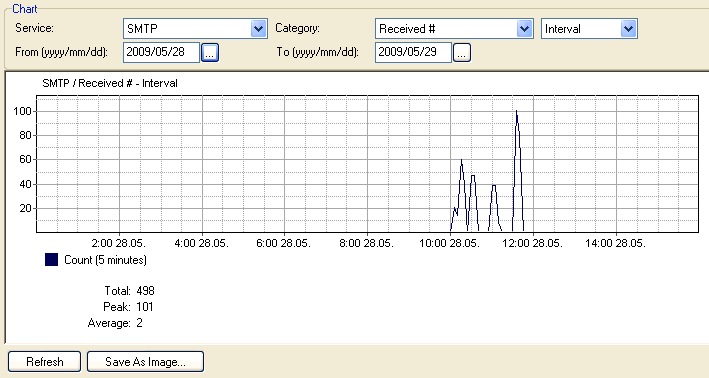The width and height of the screenshot is (709, 378).
Task: Click the 'Category:' label
Action: [298, 28]
